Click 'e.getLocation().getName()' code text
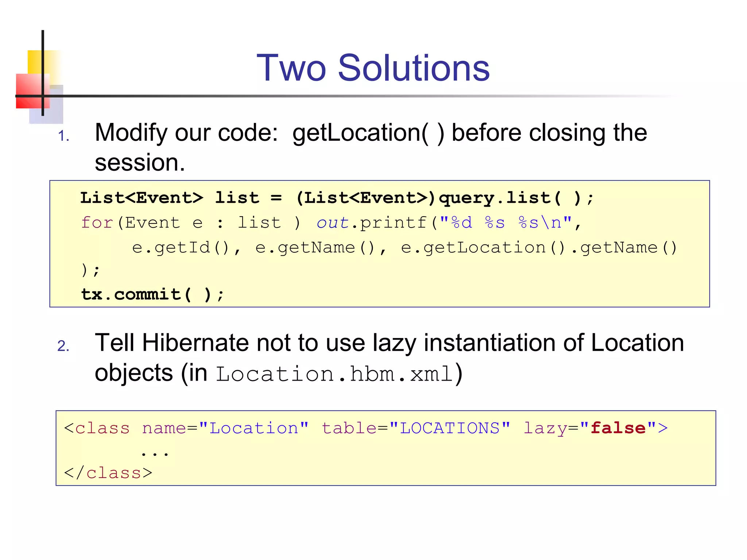Screen dimensions: 747x560 [539, 248]
